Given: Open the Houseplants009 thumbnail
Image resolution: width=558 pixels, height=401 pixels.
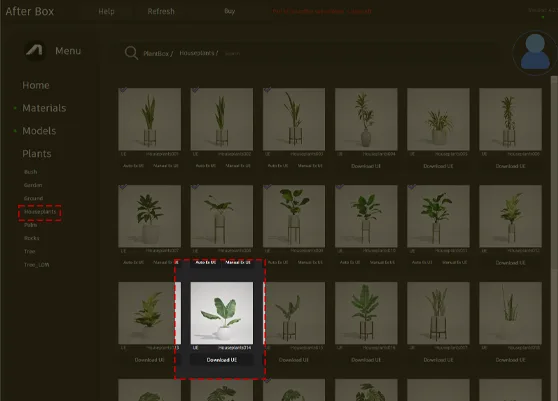Looking at the screenshot, I should 294,216.
